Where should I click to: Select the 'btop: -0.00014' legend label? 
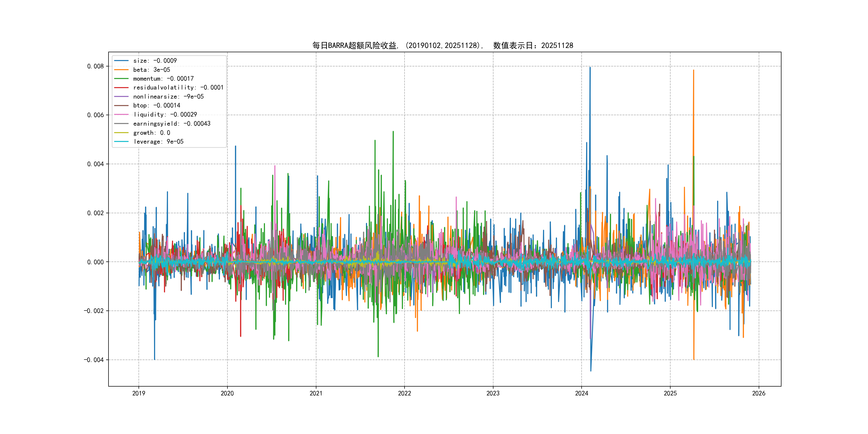[x=157, y=106]
